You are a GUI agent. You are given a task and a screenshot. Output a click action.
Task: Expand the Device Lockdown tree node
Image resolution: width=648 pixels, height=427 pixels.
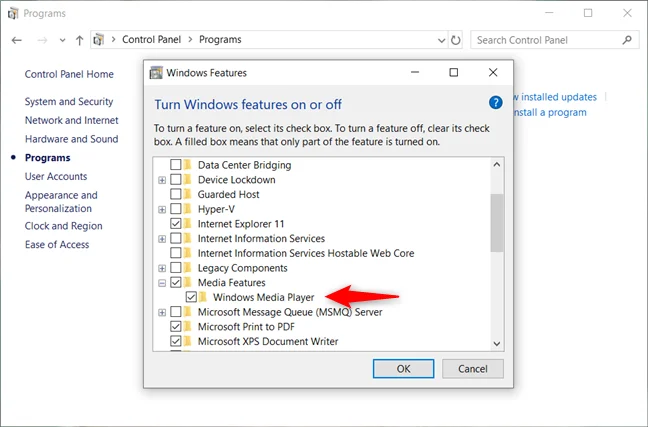[x=162, y=180]
